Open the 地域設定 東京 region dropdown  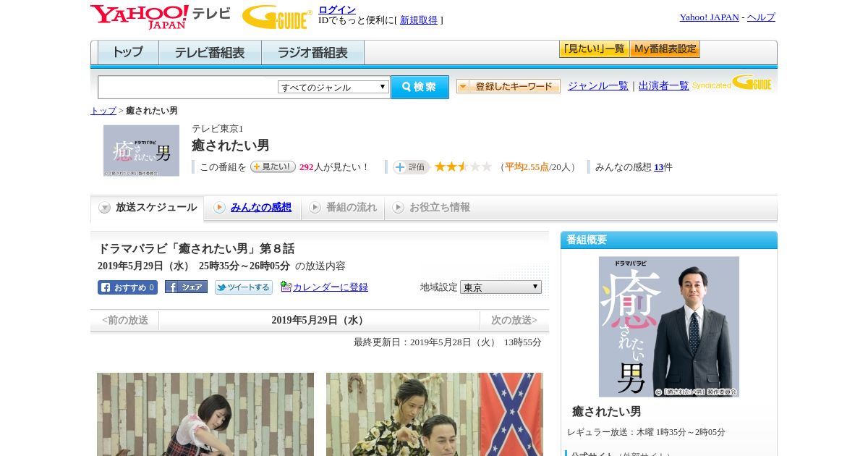(x=501, y=287)
